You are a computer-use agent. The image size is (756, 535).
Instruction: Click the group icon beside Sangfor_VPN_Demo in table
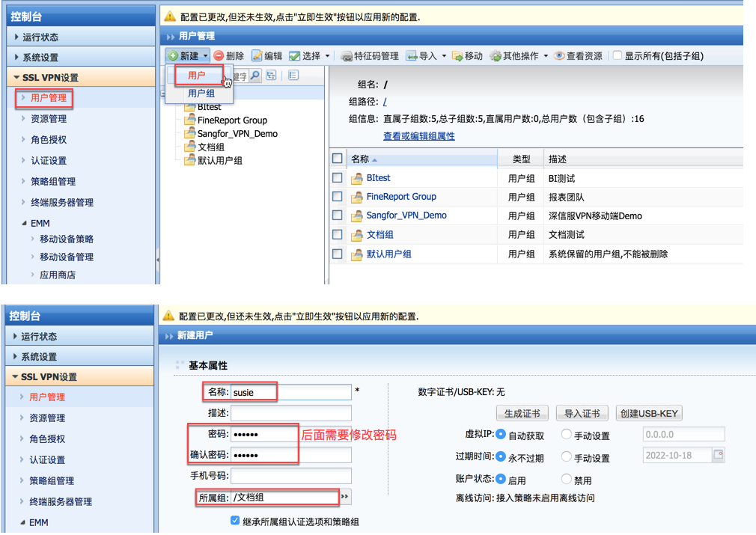click(x=357, y=216)
